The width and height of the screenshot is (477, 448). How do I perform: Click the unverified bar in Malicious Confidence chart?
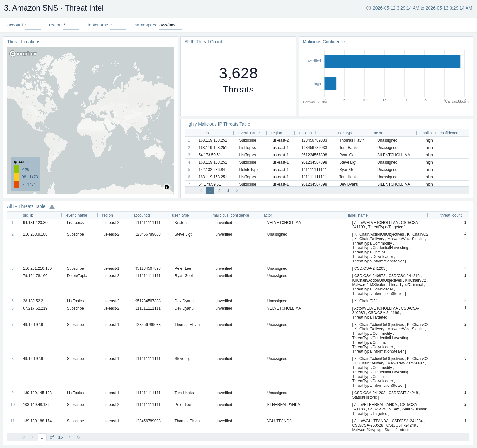(392, 61)
